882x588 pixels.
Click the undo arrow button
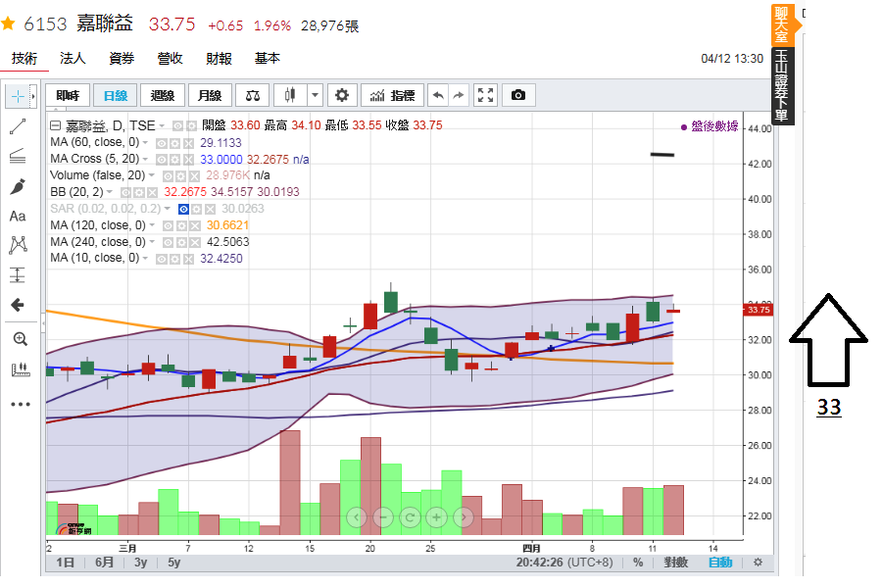[438, 95]
